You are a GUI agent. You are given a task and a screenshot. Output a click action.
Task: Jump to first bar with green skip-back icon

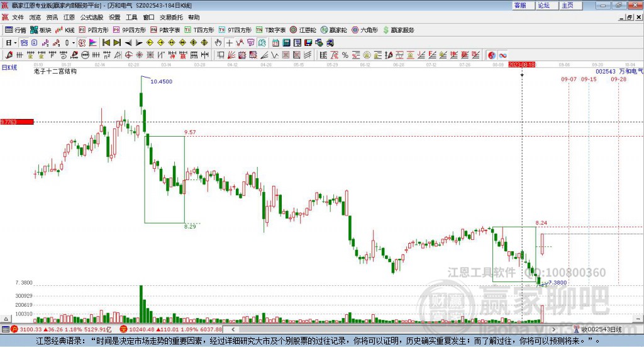pyautogui.click(x=106, y=43)
